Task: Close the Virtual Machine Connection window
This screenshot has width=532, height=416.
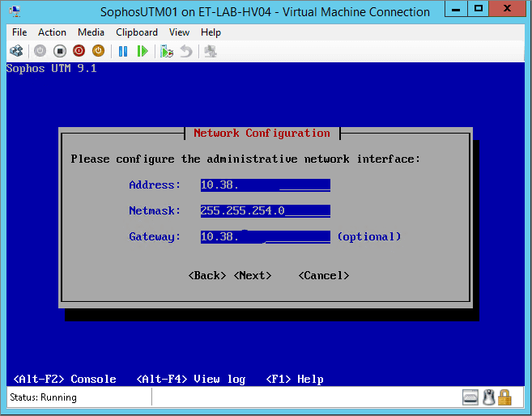Action: [x=507, y=9]
